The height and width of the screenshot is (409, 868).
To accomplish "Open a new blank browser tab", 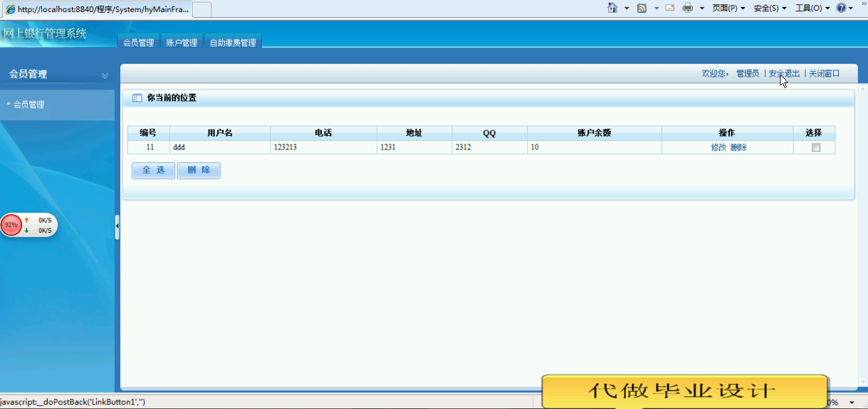I will 202,9.
